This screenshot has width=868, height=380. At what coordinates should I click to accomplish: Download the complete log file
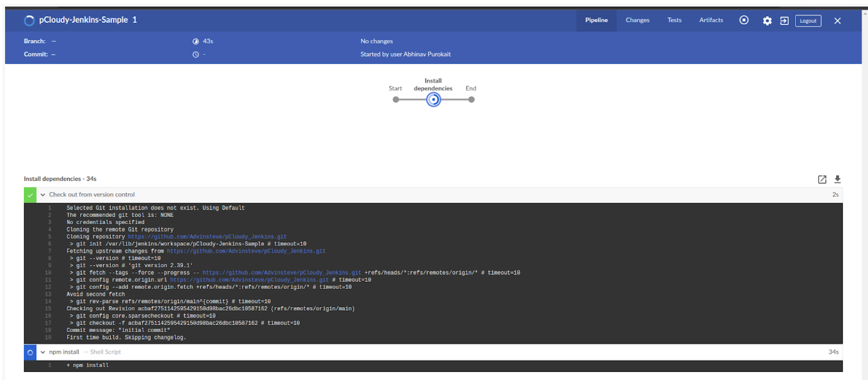pyautogui.click(x=837, y=179)
